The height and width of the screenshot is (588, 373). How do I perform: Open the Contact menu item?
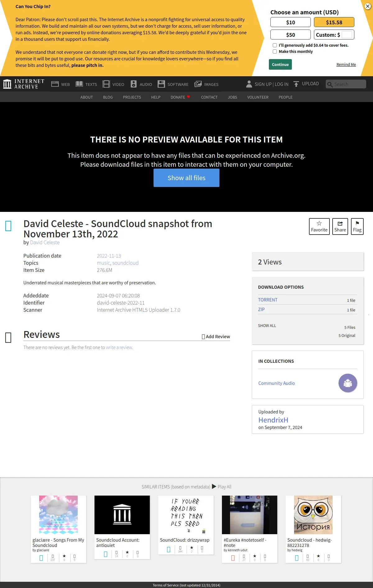(209, 97)
